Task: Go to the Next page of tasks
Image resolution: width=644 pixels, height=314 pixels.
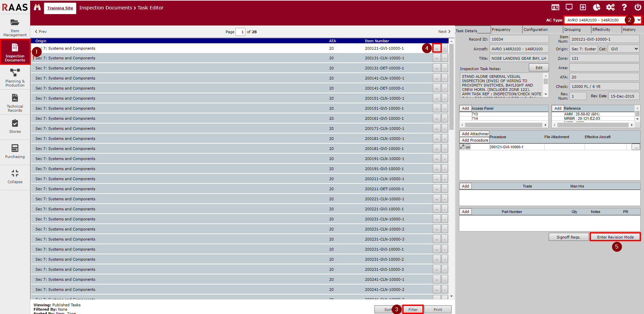Action: (444, 32)
